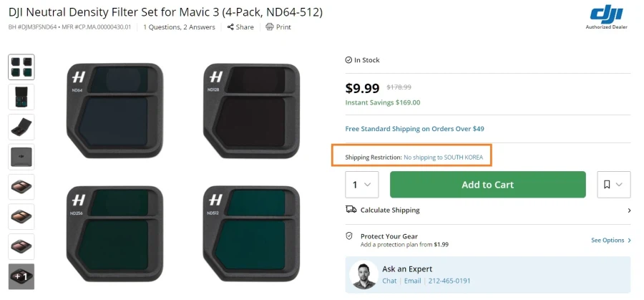Image resolution: width=644 pixels, height=300 pixels.
Task: Click the No shipping to SOUTH KOREA link
Action: click(443, 157)
